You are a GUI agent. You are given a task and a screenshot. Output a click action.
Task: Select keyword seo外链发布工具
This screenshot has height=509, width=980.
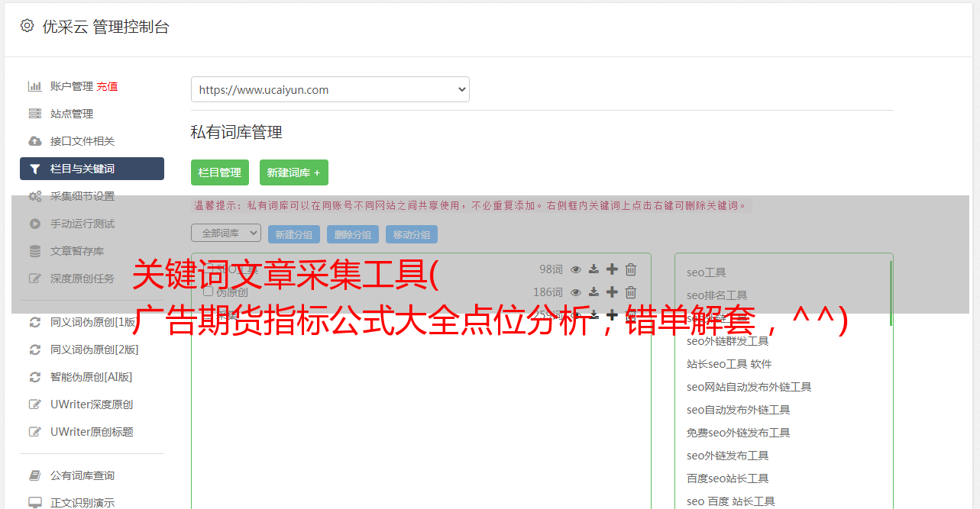click(x=728, y=456)
